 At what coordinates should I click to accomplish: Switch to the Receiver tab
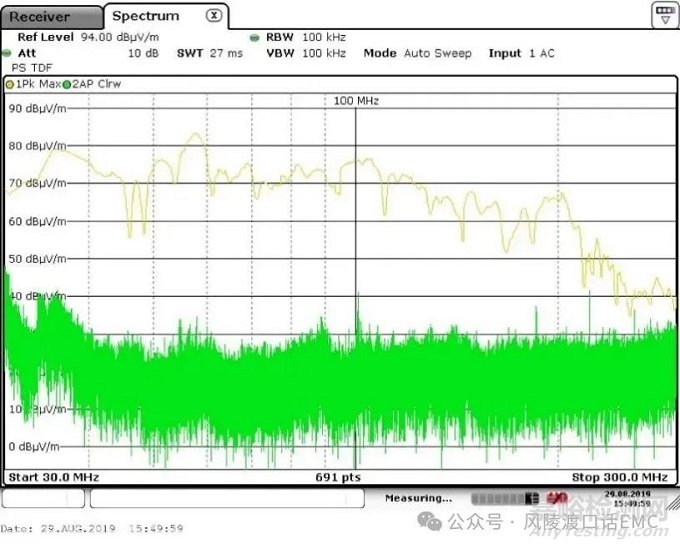40,16
